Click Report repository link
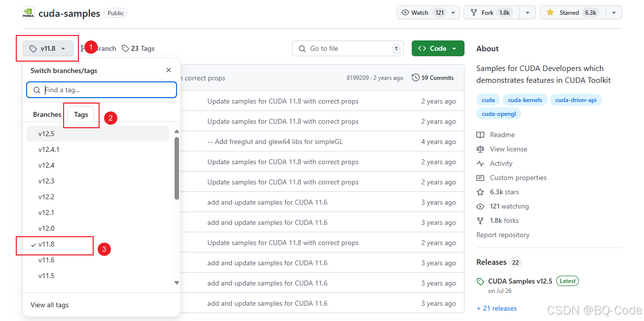The width and height of the screenshot is (644, 321). [503, 235]
